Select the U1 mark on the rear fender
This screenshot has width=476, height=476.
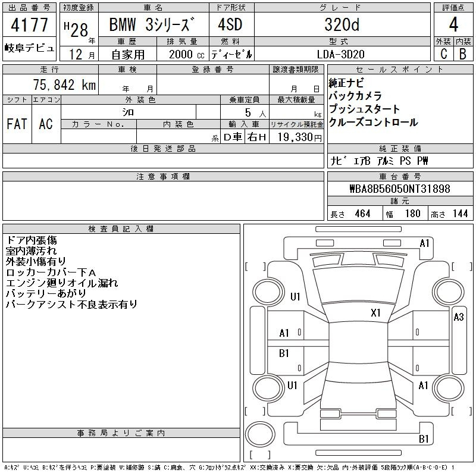pyautogui.click(x=292, y=386)
